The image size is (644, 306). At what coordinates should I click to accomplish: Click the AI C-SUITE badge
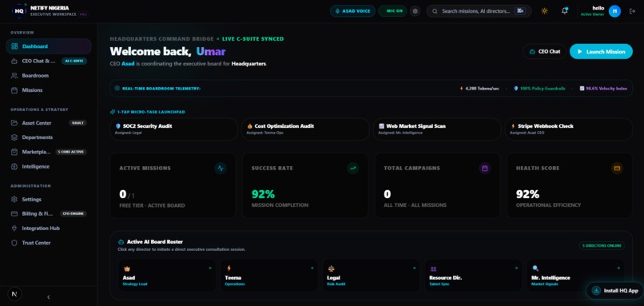click(74, 62)
